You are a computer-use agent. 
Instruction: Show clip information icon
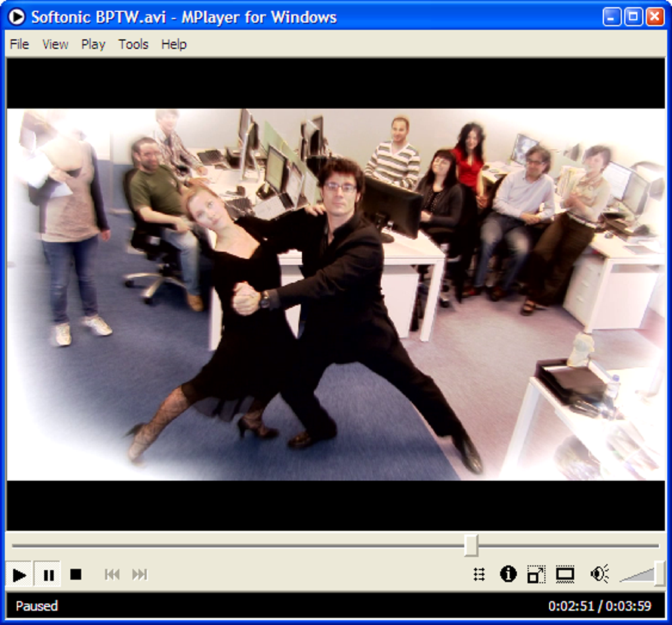pyautogui.click(x=509, y=574)
